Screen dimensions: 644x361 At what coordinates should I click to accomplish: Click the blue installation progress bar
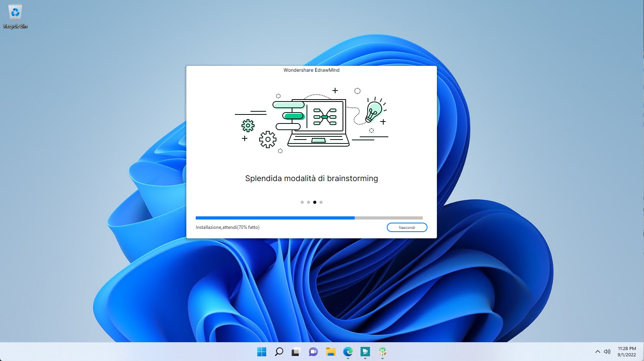tap(309, 218)
